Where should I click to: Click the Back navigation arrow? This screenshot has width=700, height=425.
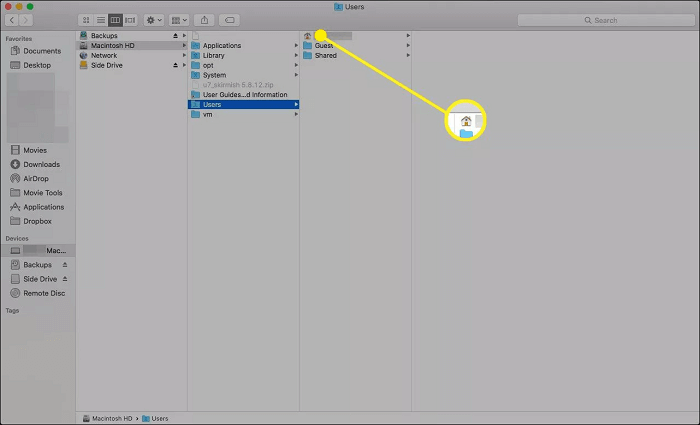pyautogui.click(x=12, y=20)
